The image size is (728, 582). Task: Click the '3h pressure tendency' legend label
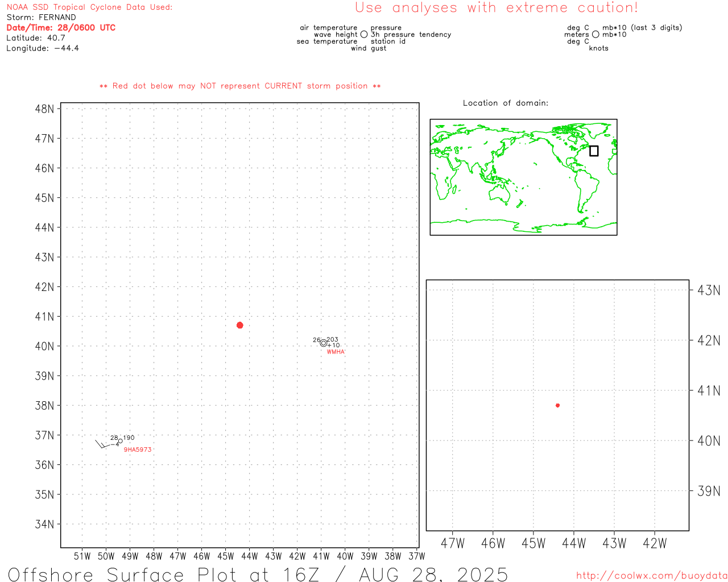411,35
